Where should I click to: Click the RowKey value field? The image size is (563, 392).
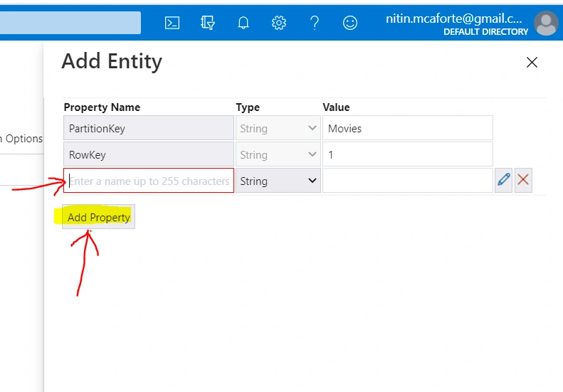tap(408, 154)
